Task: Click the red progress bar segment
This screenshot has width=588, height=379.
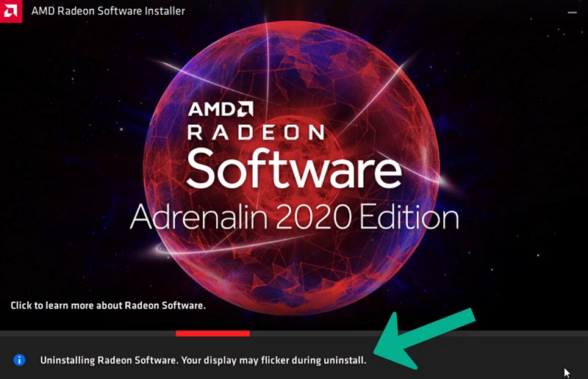Action: [212, 333]
